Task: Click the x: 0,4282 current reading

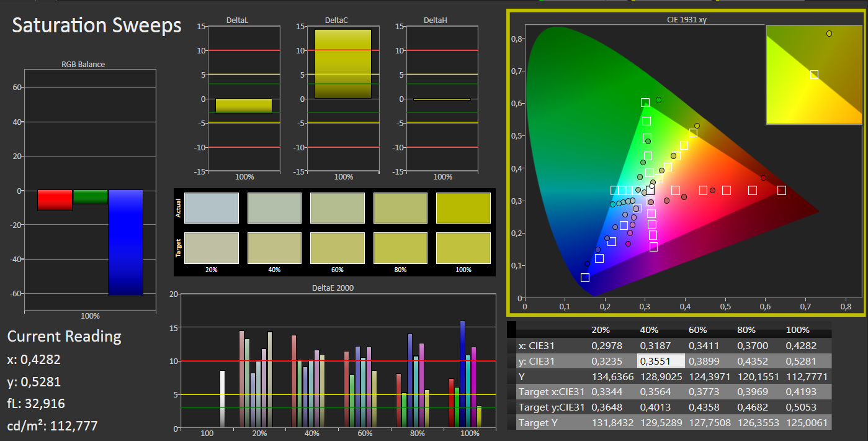Action: coord(34,360)
